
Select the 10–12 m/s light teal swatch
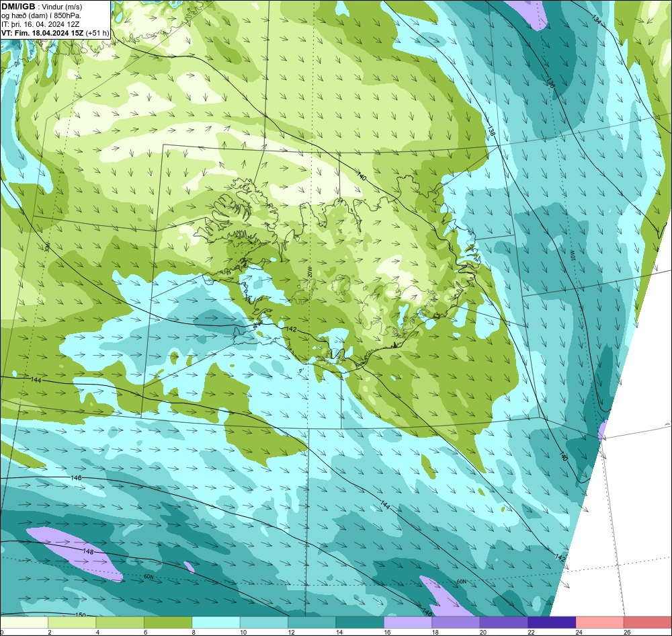(x=264, y=622)
